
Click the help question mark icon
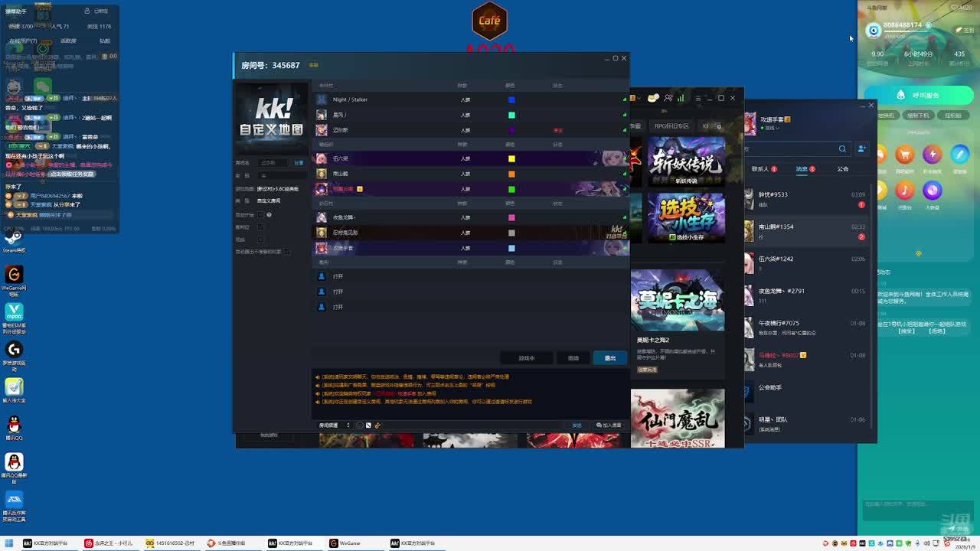269,215
